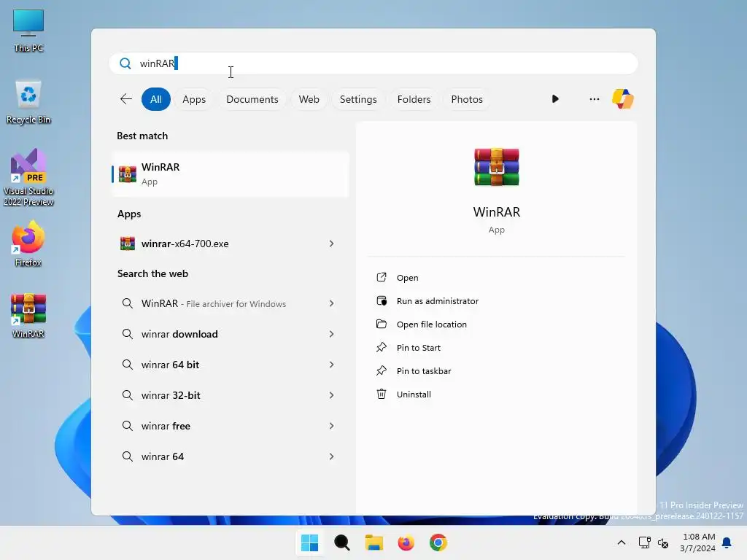Select Visual Studio 2022 Preview desktop shortcut
This screenshot has height=560, width=747.
pyautogui.click(x=28, y=177)
